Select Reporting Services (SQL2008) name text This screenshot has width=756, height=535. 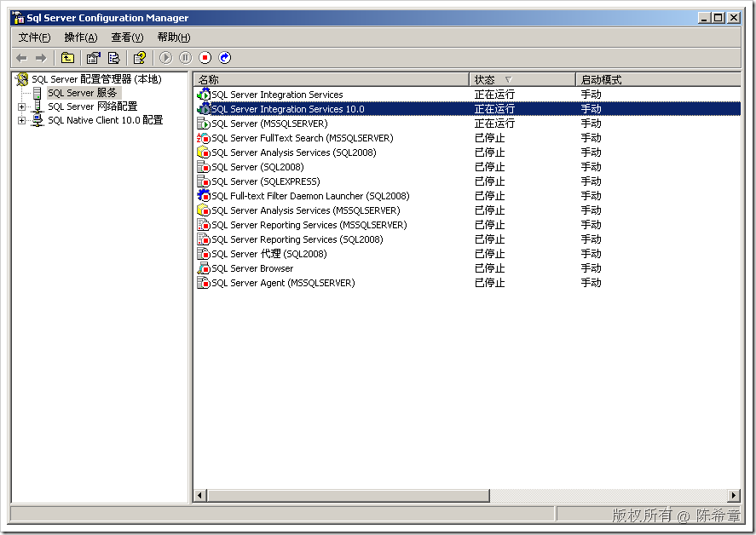coord(297,239)
